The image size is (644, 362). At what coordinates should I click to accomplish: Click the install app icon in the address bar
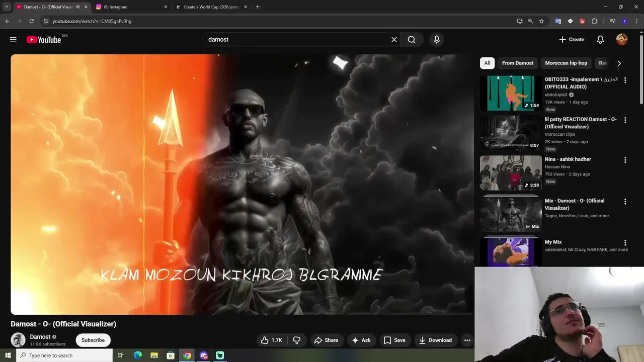pyautogui.click(x=520, y=21)
